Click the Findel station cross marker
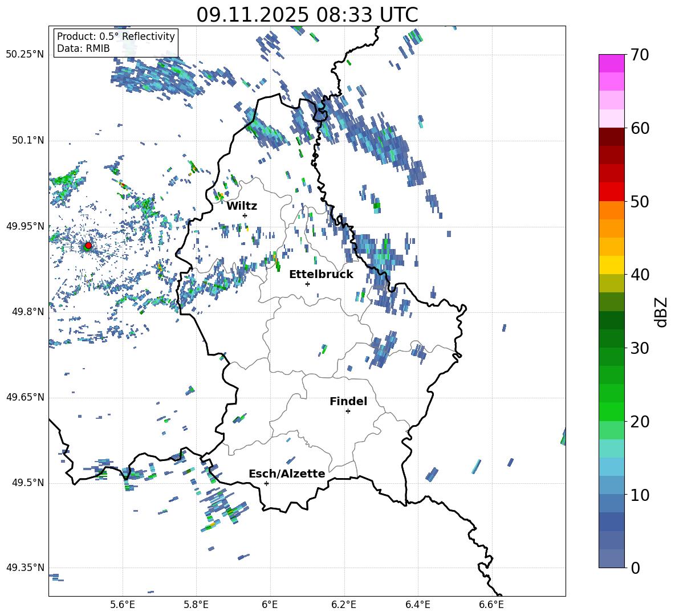This screenshot has height=616, width=675. point(348,411)
